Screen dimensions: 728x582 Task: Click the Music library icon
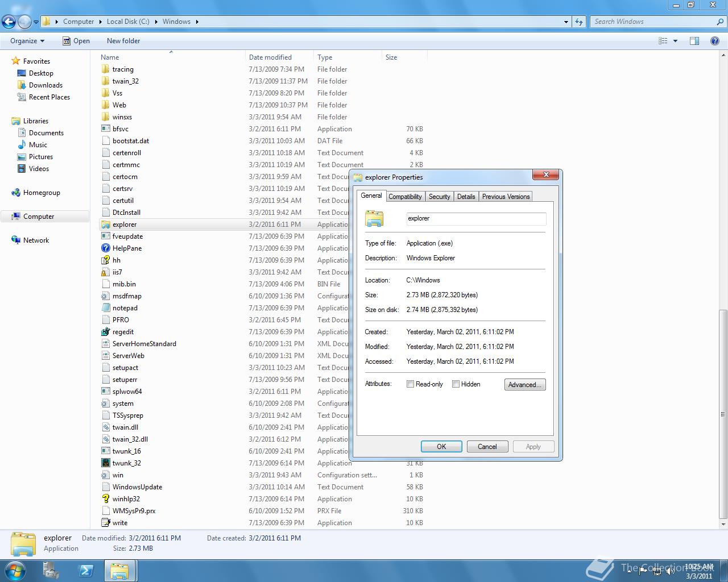(22, 145)
